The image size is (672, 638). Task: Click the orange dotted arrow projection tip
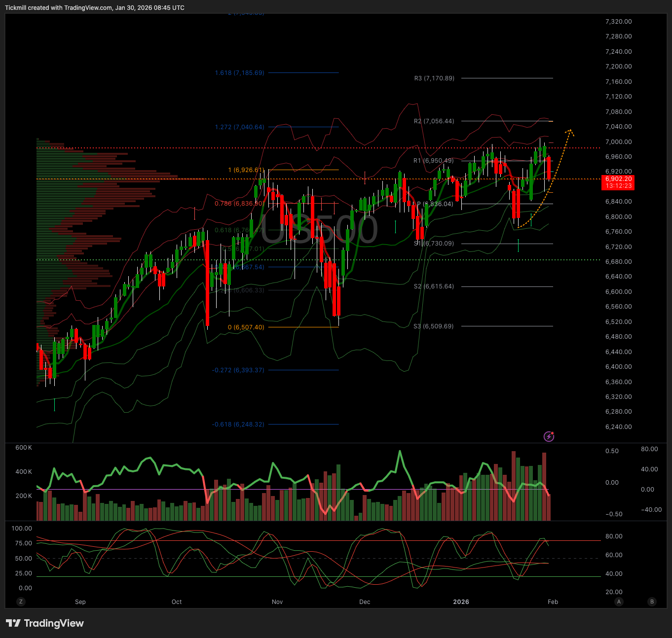570,131
